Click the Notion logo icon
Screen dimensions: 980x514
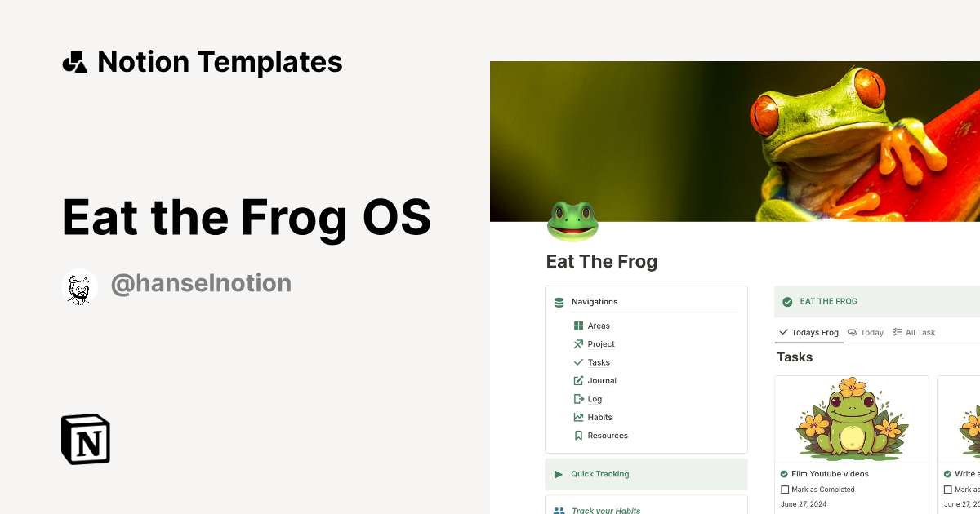pos(85,440)
